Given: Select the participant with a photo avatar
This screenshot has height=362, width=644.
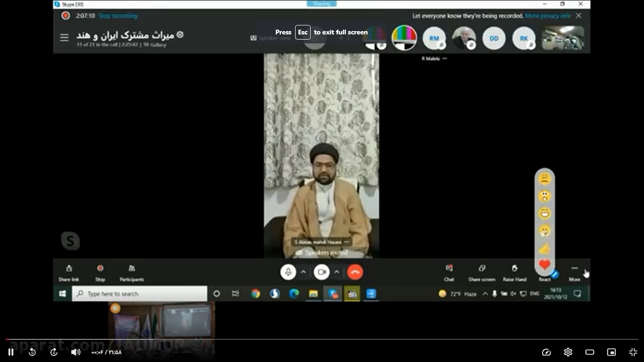Looking at the screenshot, I should coord(464,38).
